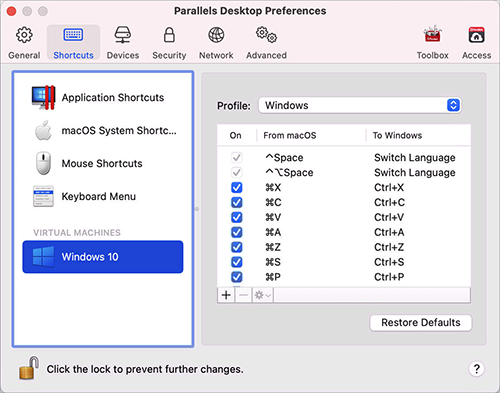The width and height of the screenshot is (500, 393).
Task: Select the Ctrl+V cell in To Windows column
Action: coord(389,217)
